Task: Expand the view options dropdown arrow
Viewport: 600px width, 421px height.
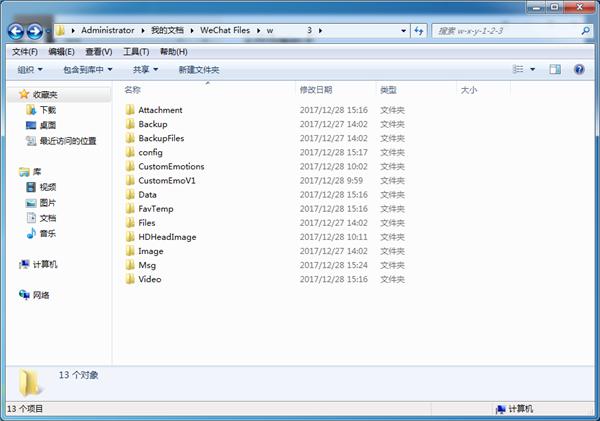Action: pyautogui.click(x=532, y=69)
